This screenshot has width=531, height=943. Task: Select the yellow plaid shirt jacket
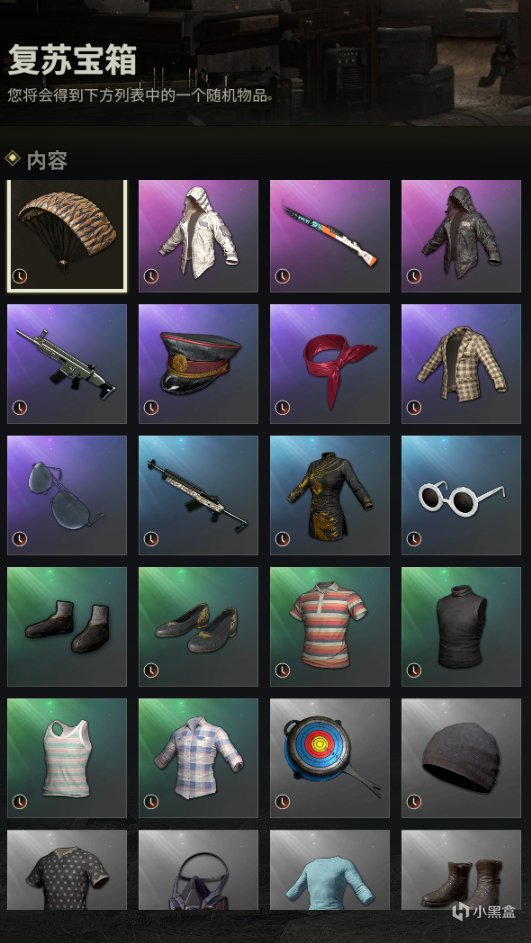tap(461, 363)
